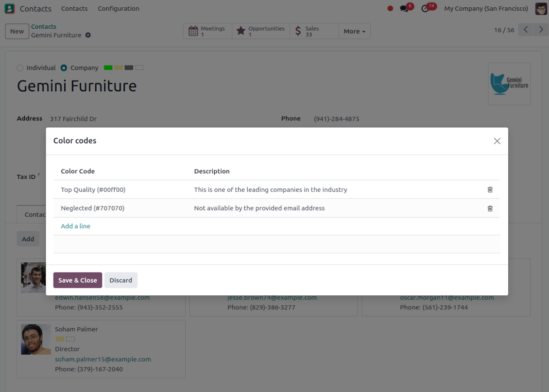Go to previous record arrow
This screenshot has width=549, height=392.
(525, 30)
